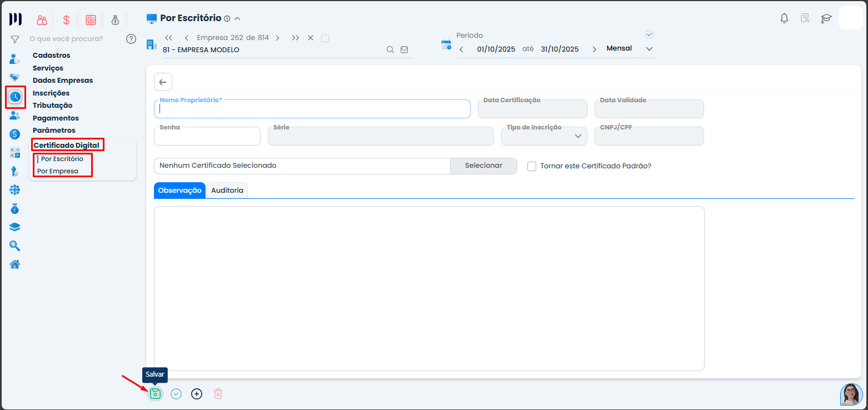868x410 pixels.
Task: Click the red calculator top icon
Action: coord(91,20)
